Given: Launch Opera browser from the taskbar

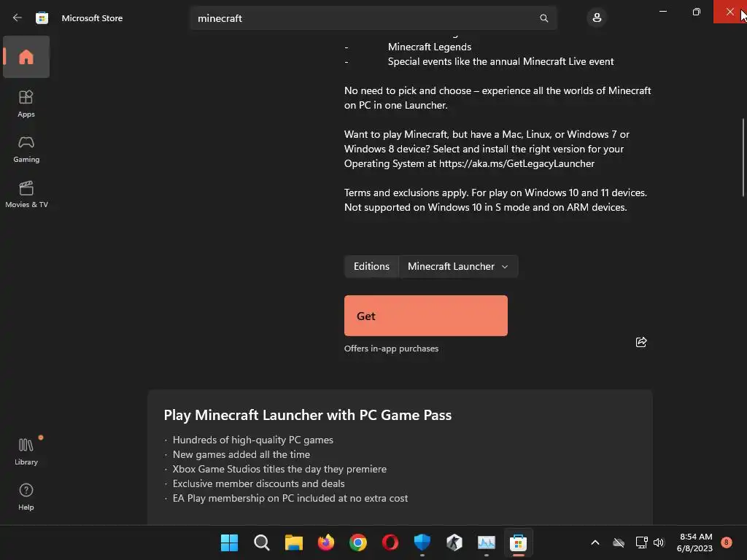Looking at the screenshot, I should 390,542.
